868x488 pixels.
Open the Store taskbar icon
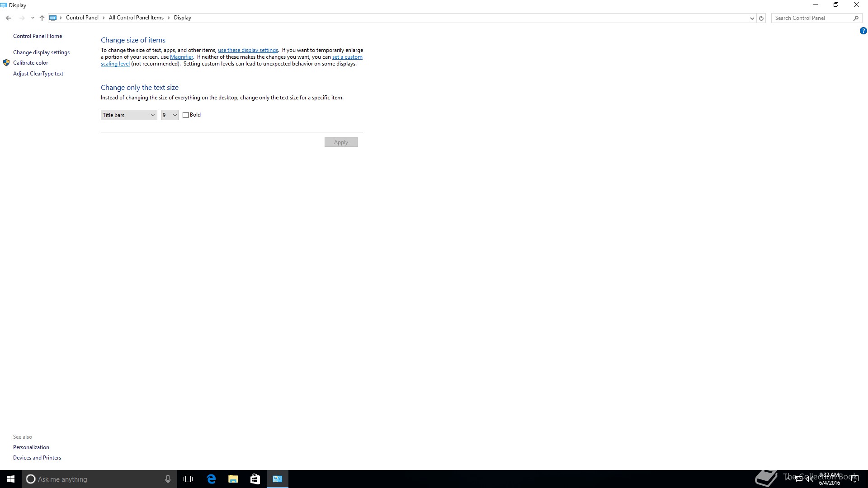pos(255,479)
